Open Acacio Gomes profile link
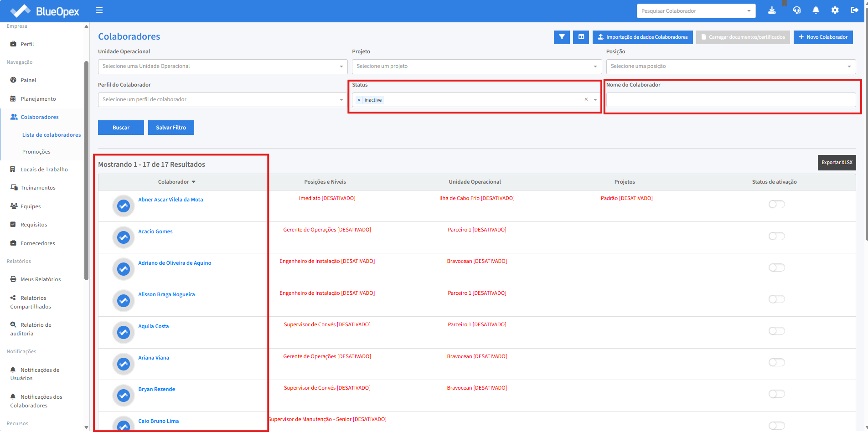The image size is (868, 432). tap(155, 231)
